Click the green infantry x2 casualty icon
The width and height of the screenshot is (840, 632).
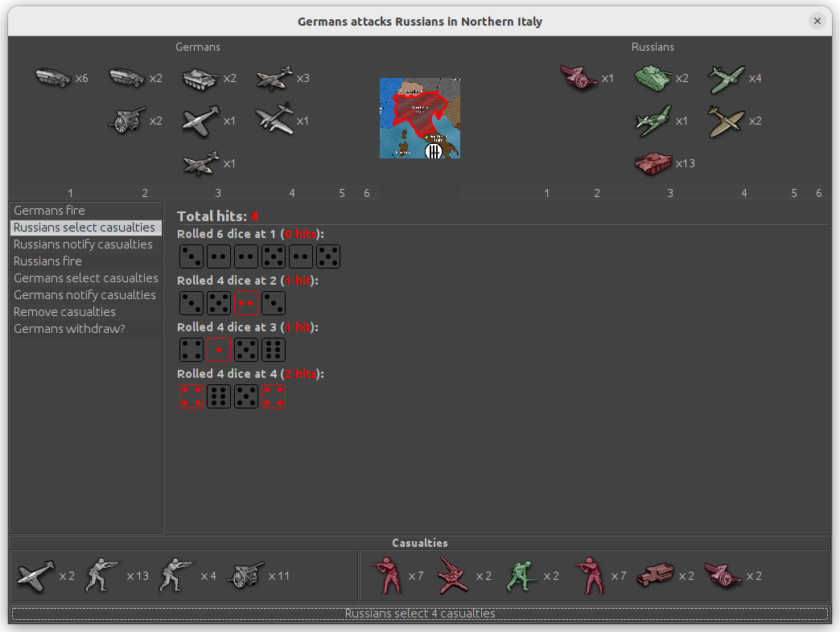click(x=523, y=576)
